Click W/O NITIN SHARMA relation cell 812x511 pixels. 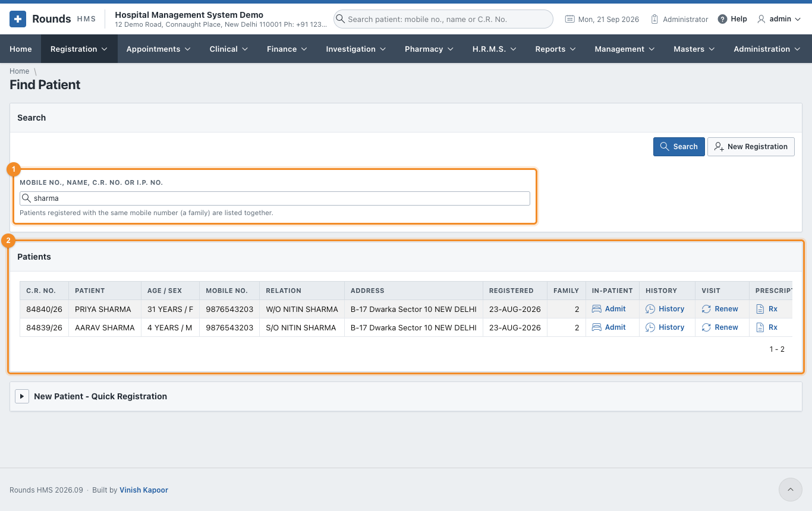coord(302,309)
